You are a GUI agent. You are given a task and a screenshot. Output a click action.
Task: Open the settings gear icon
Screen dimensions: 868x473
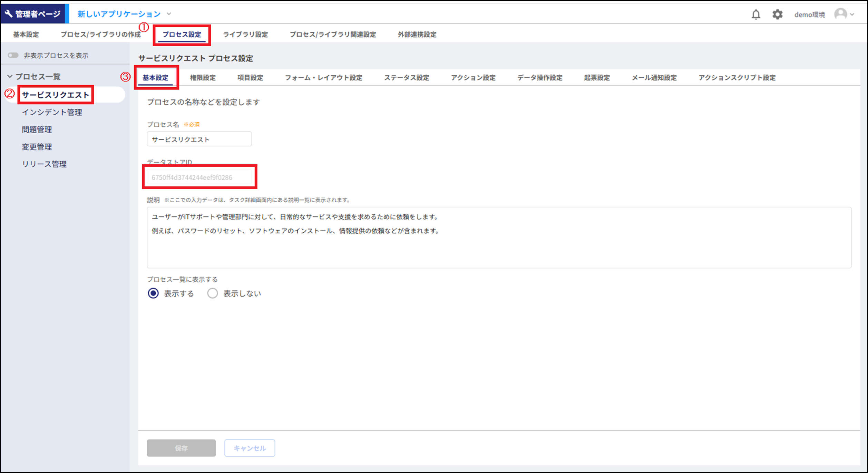click(x=778, y=14)
